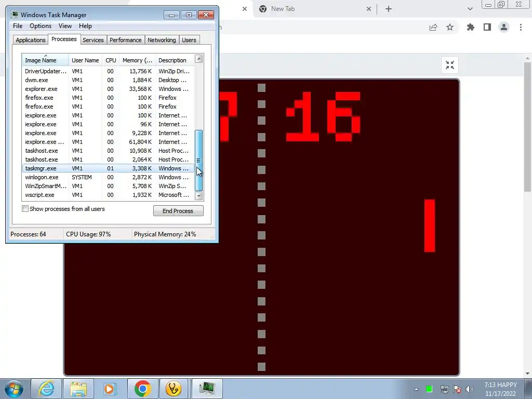This screenshot has height=399, width=532.
Task: Sort by Description column
Action: 175,60
